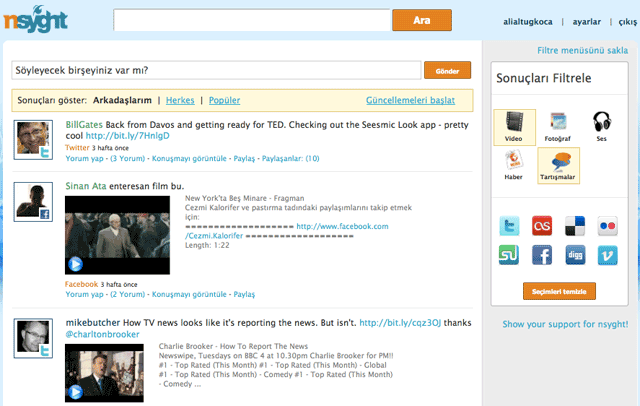Filter results by Digg icon
The image size is (640, 406).
[575, 255]
